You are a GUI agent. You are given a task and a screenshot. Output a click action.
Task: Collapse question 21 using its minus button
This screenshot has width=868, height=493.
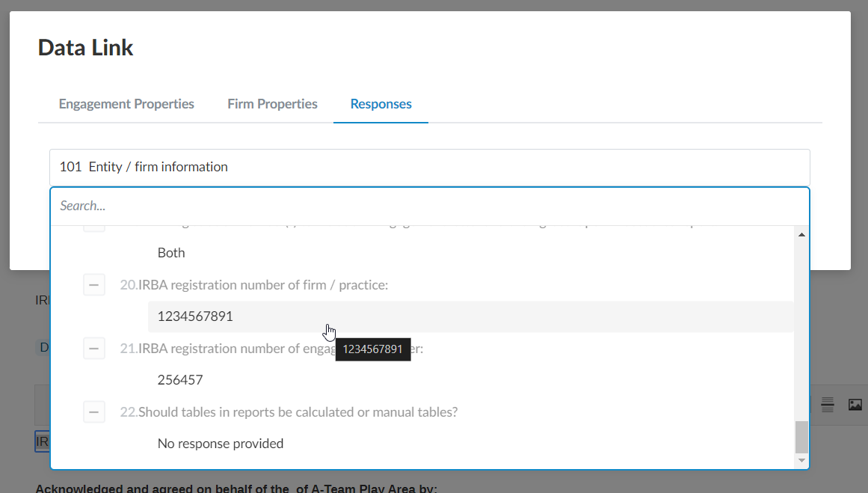(94, 349)
